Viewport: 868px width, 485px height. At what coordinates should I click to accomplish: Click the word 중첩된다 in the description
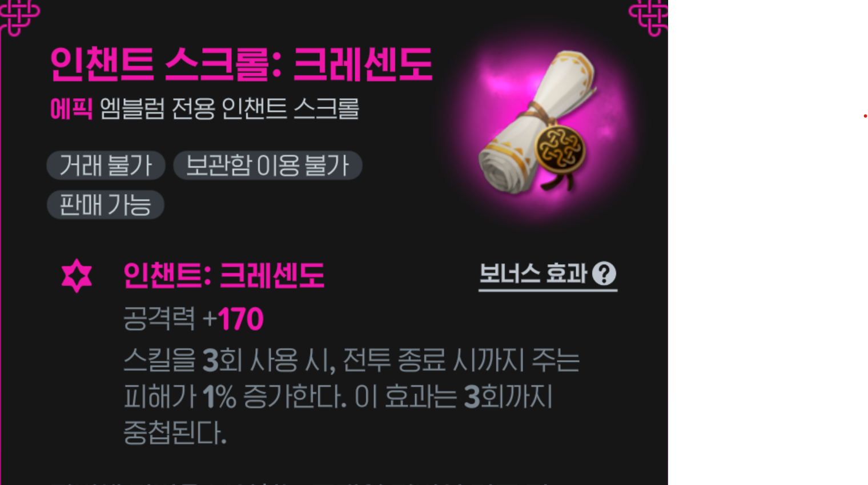tap(175, 433)
